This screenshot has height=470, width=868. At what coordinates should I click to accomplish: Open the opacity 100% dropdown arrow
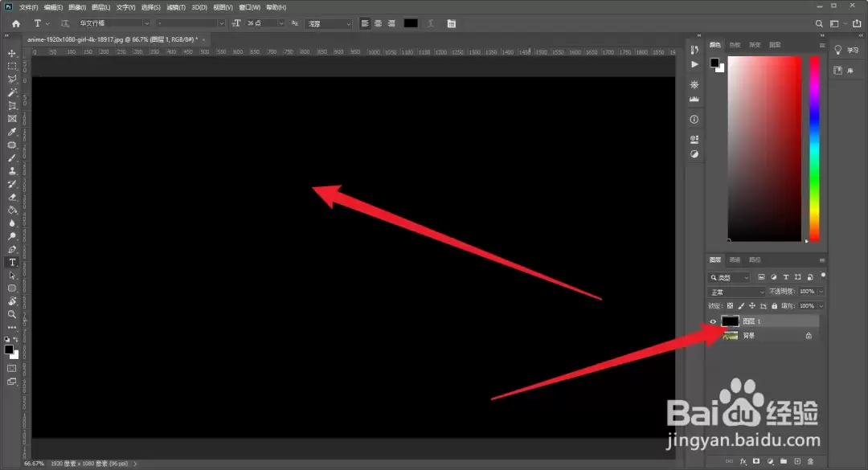click(821, 292)
